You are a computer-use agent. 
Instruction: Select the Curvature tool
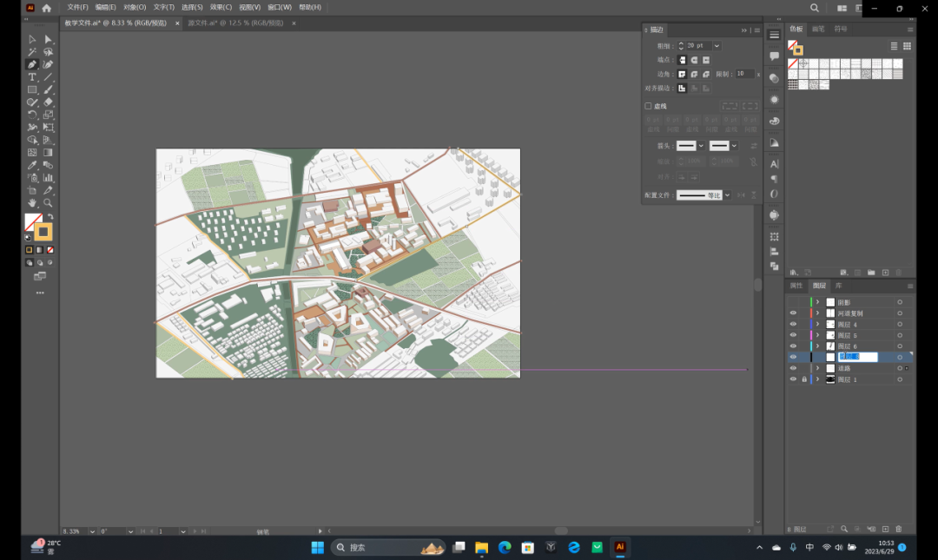coord(49,64)
